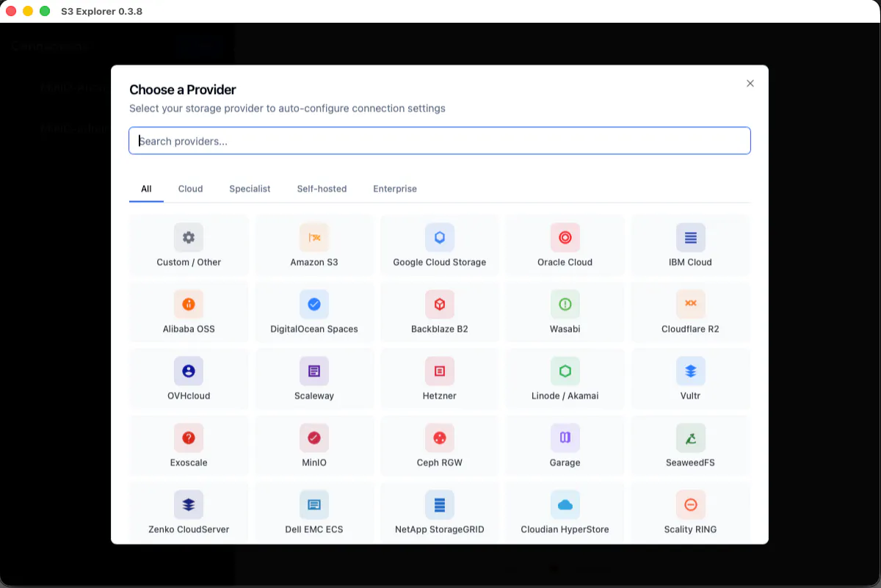The width and height of the screenshot is (881, 588).
Task: Click the Custom / Other label
Action: 189,262
